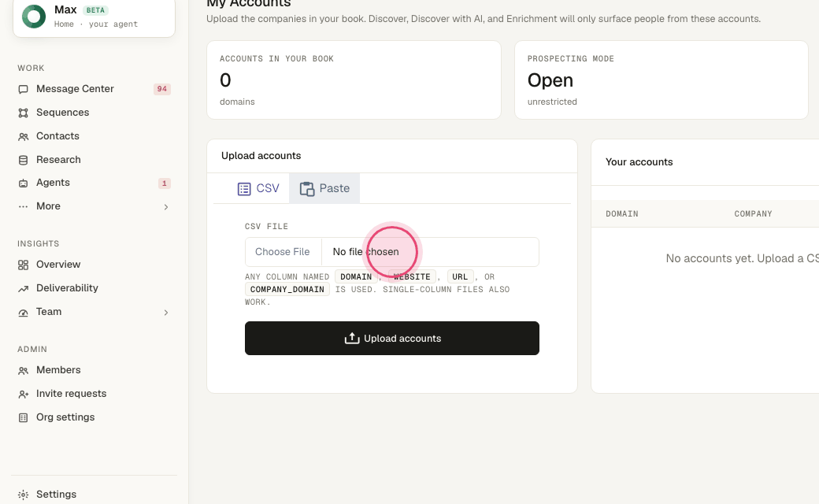The width and height of the screenshot is (819, 504).
Task: Click the upload arrow icon on button
Action: tap(352, 339)
